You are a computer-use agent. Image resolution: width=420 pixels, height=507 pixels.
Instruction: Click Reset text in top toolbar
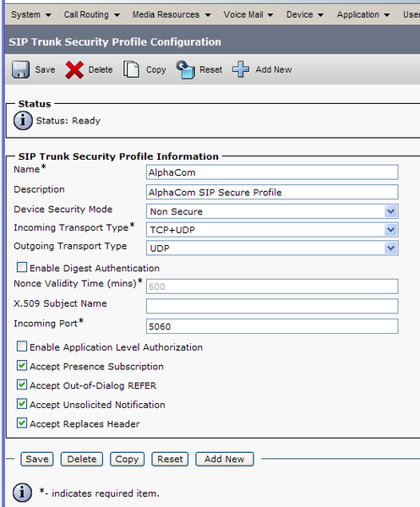tap(210, 69)
